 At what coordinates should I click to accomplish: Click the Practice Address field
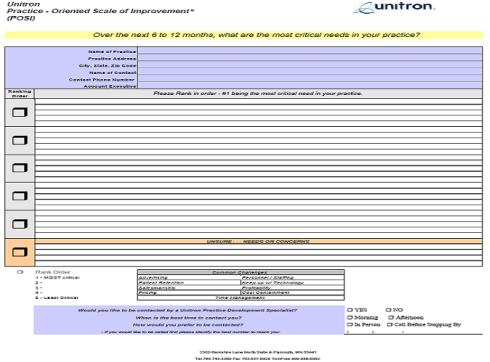(x=310, y=58)
